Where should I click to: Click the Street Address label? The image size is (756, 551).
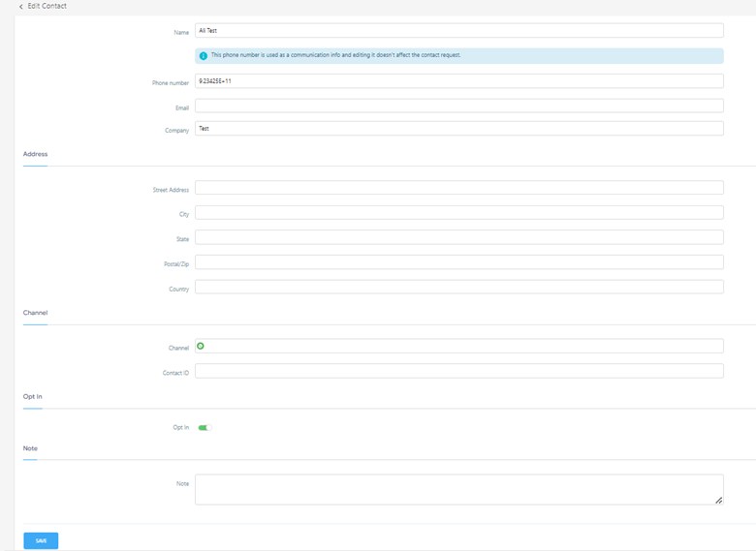171,190
